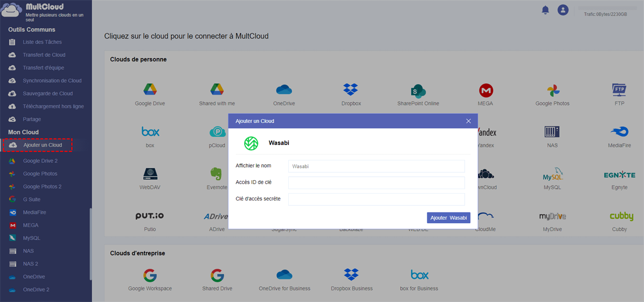This screenshot has height=302, width=644.
Task: Pick OneDrive for Business icon
Action: tap(284, 275)
